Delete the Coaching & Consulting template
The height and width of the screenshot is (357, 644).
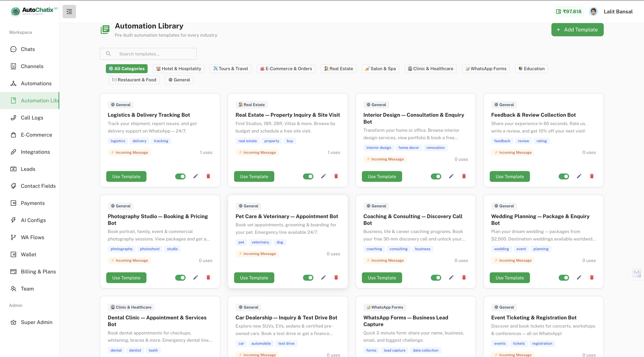click(464, 277)
